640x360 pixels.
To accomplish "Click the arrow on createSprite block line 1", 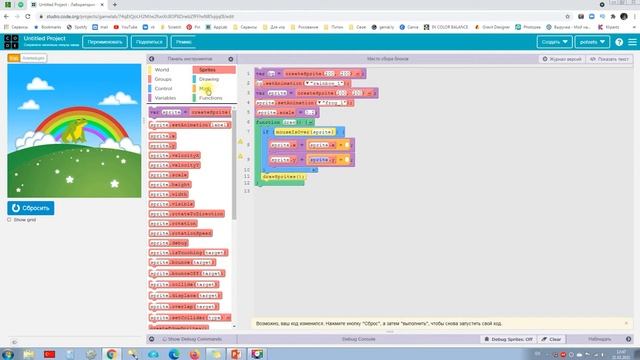I will 359,74.
